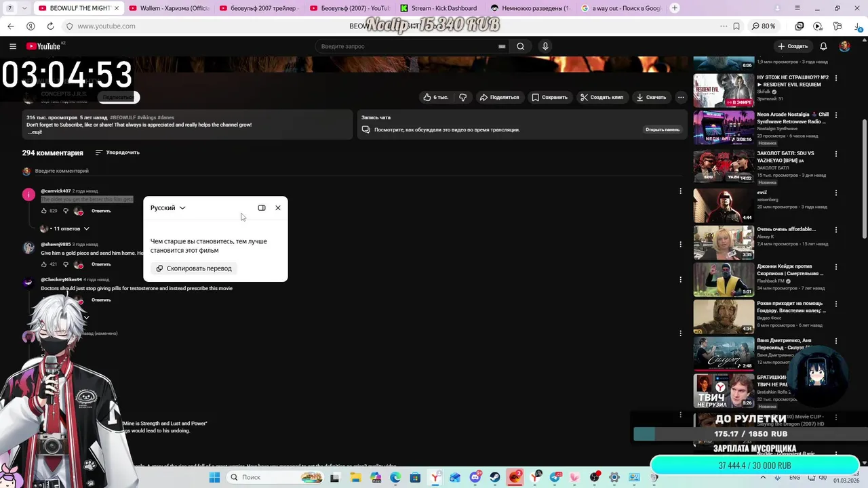Click the Скачать download button
This screenshot has width=868, height=488.
651,97
